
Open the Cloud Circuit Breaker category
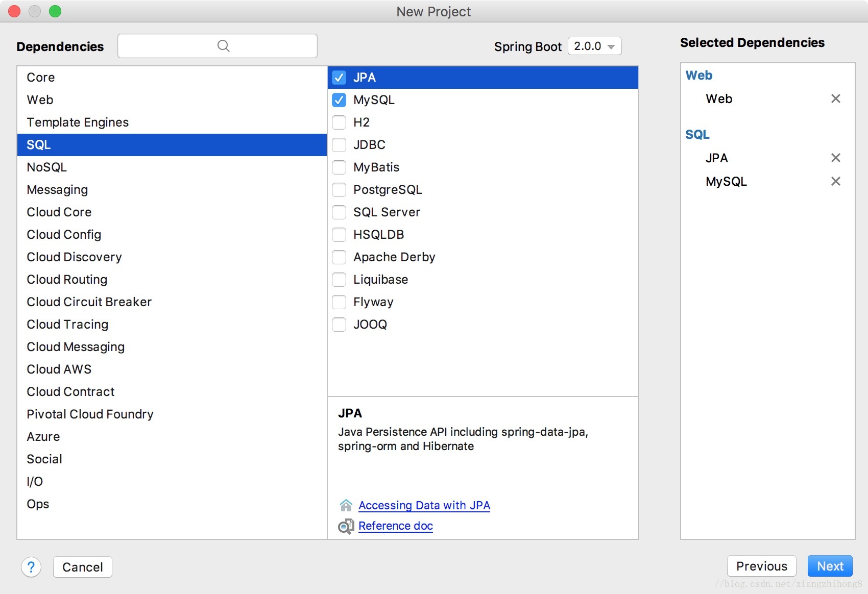[172, 302]
